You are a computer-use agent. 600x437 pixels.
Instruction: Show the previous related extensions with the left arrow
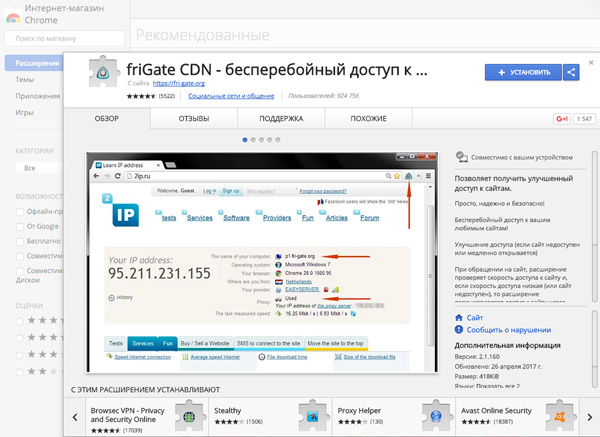[75, 417]
